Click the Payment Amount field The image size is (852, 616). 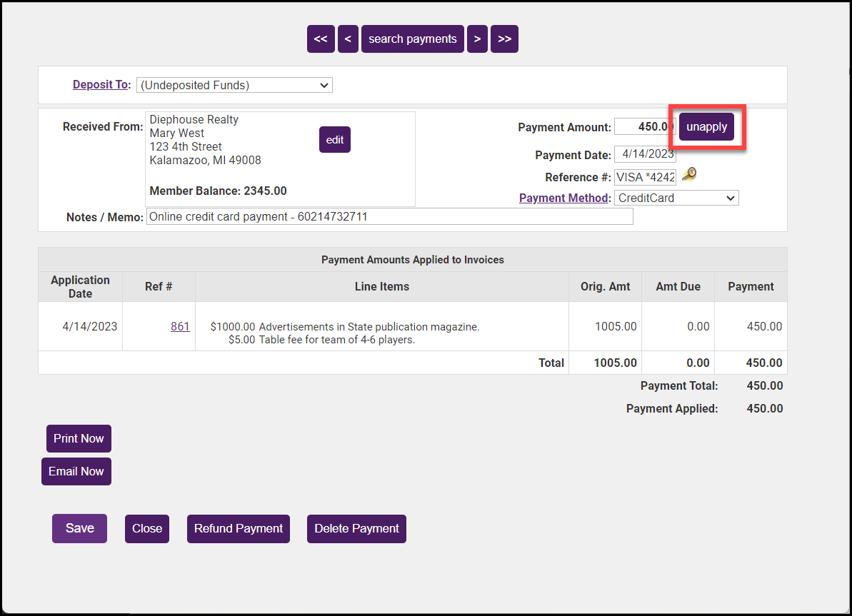(x=644, y=127)
